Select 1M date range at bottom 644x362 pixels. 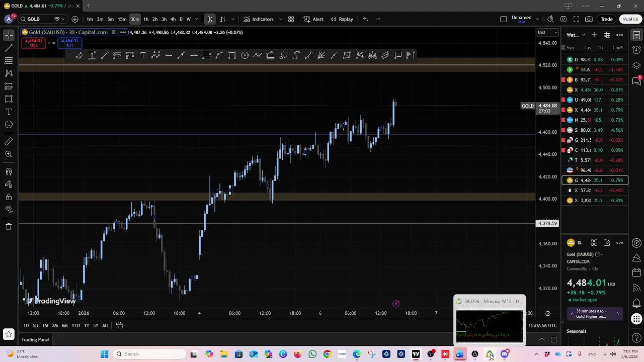point(45,326)
